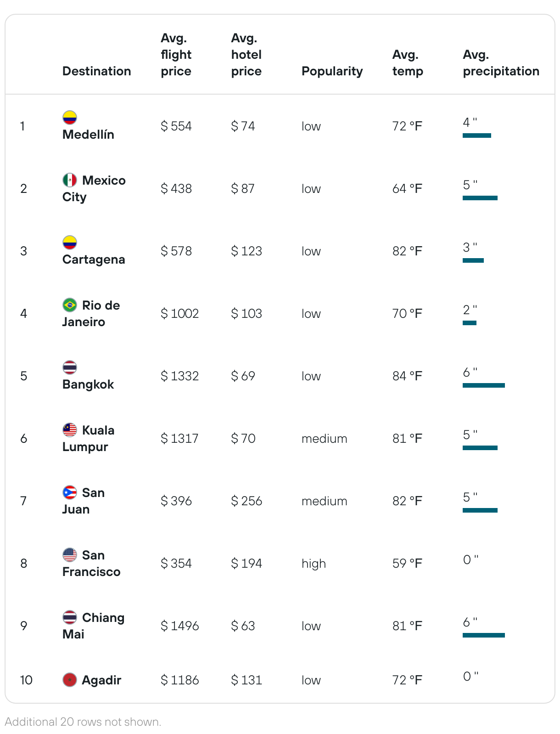
Task: Click the Mexico flag icon beside Mexico City
Action: pyautogui.click(x=70, y=180)
